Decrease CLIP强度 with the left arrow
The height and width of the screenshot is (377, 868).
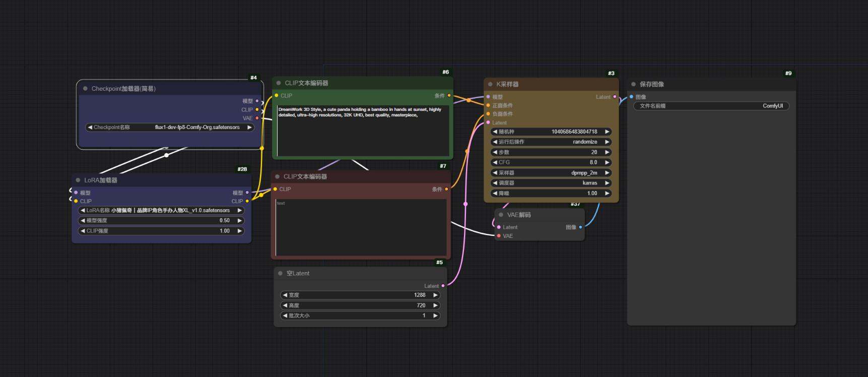point(83,231)
